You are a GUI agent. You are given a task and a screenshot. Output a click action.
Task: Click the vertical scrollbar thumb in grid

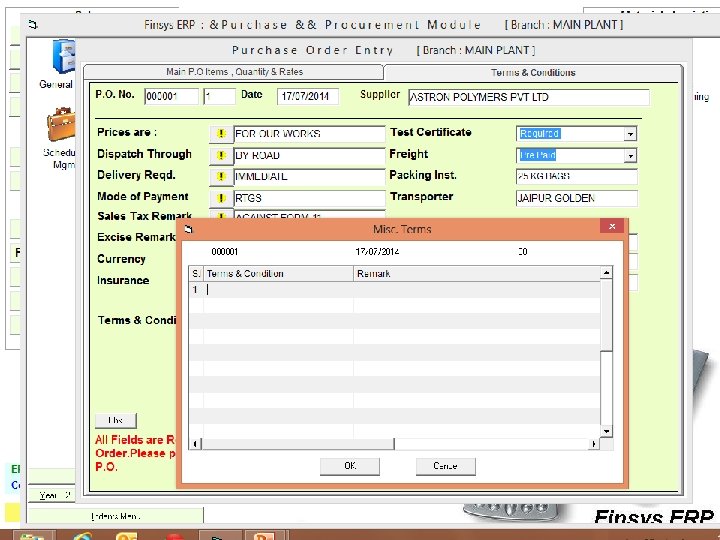(x=606, y=315)
